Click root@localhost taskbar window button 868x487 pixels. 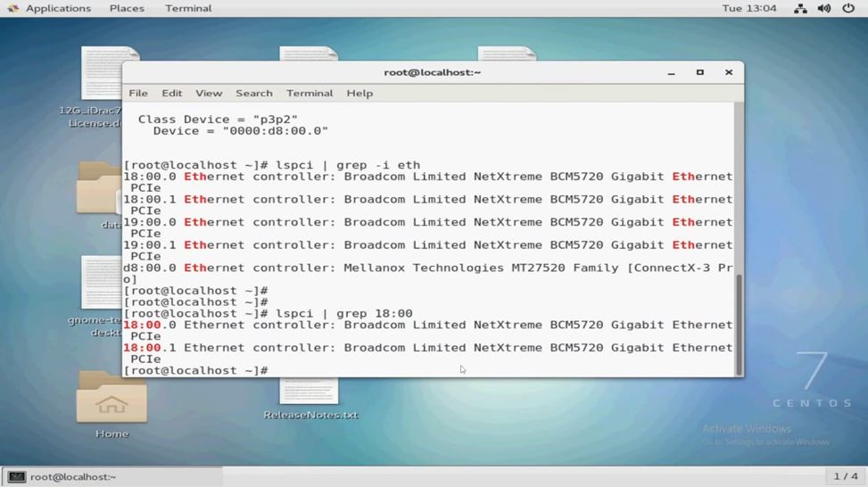[x=112, y=477]
